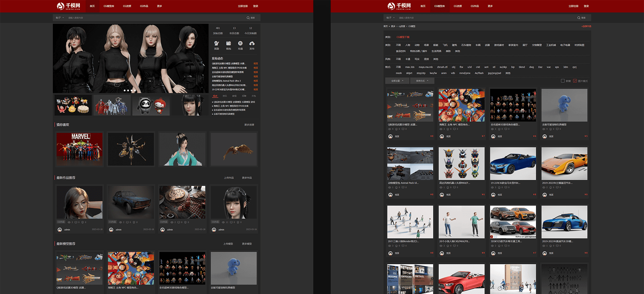This screenshot has width=644, height=294.
Task: Filter style by 卡通
Action: click(x=408, y=59)
